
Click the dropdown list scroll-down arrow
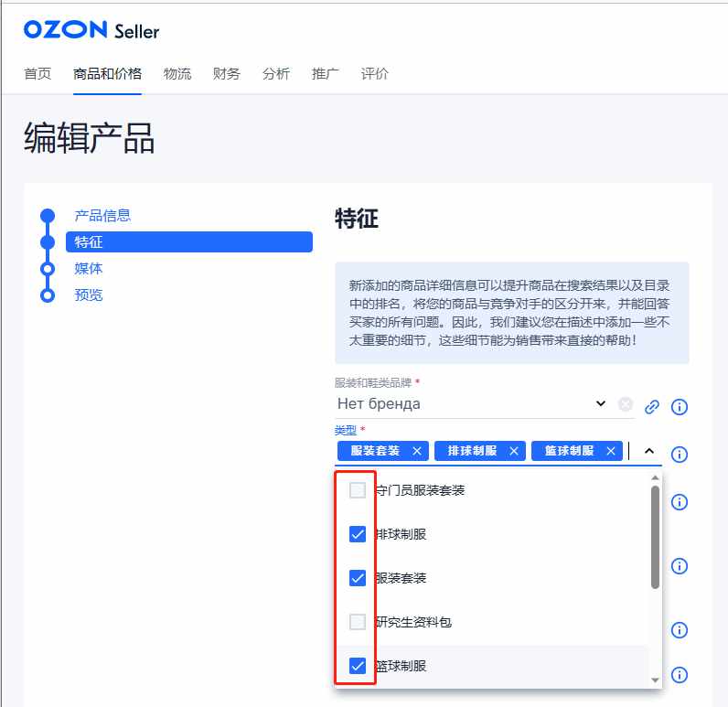[655, 680]
